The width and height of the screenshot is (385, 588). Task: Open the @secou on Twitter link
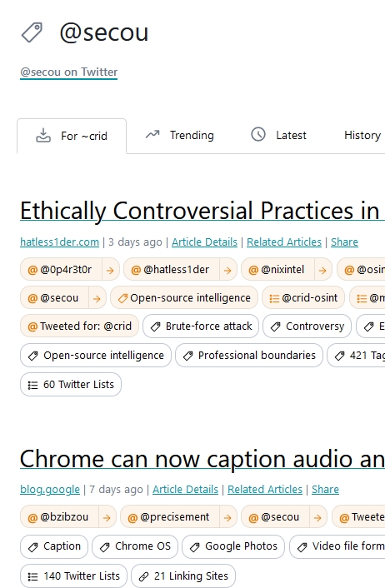tap(69, 72)
